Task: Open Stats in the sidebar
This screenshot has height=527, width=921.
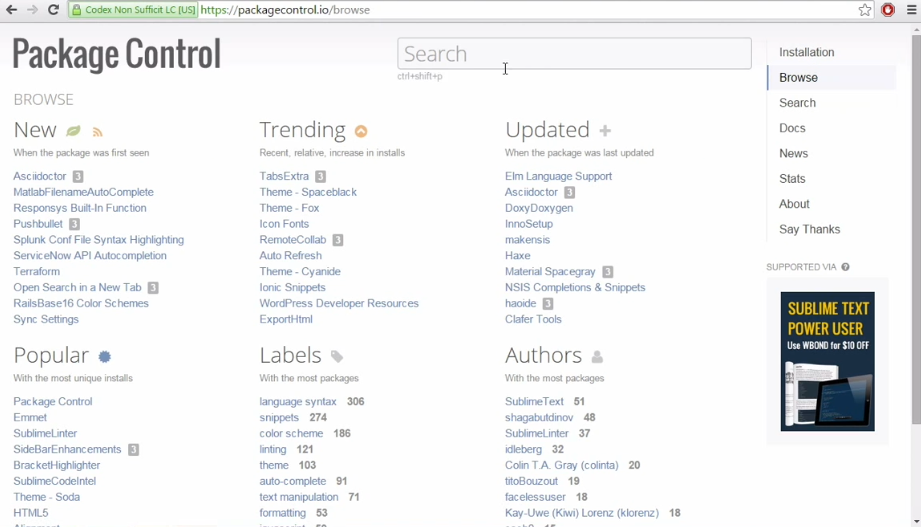Action: [x=792, y=179]
